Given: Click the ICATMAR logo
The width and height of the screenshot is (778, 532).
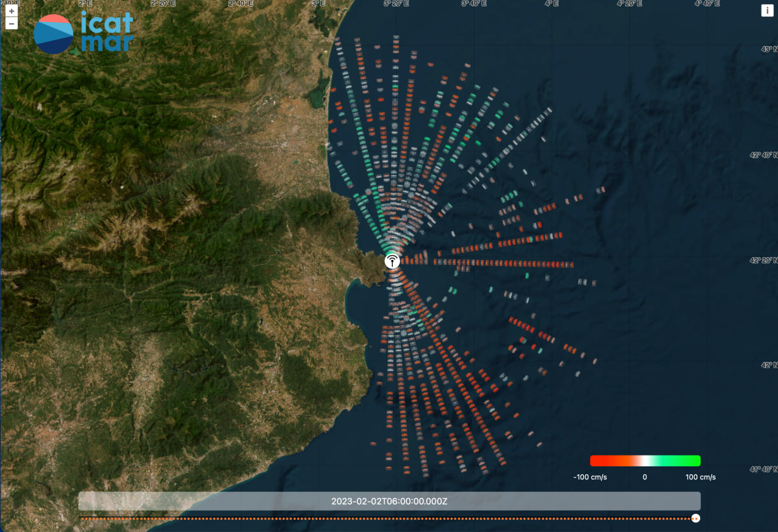Looking at the screenshot, I should [82, 33].
